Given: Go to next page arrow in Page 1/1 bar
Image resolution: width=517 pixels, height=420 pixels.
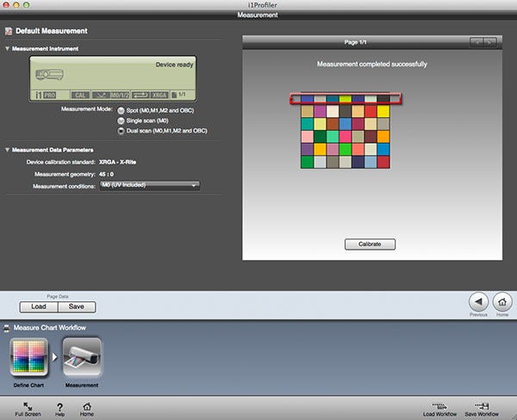Looking at the screenshot, I should pyautogui.click(x=490, y=42).
